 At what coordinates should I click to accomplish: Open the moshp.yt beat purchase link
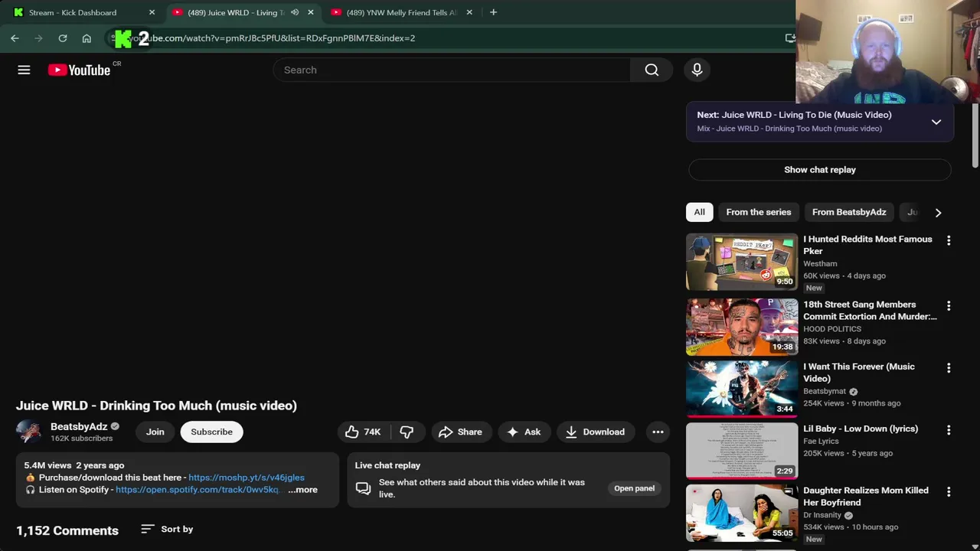pyautogui.click(x=247, y=478)
